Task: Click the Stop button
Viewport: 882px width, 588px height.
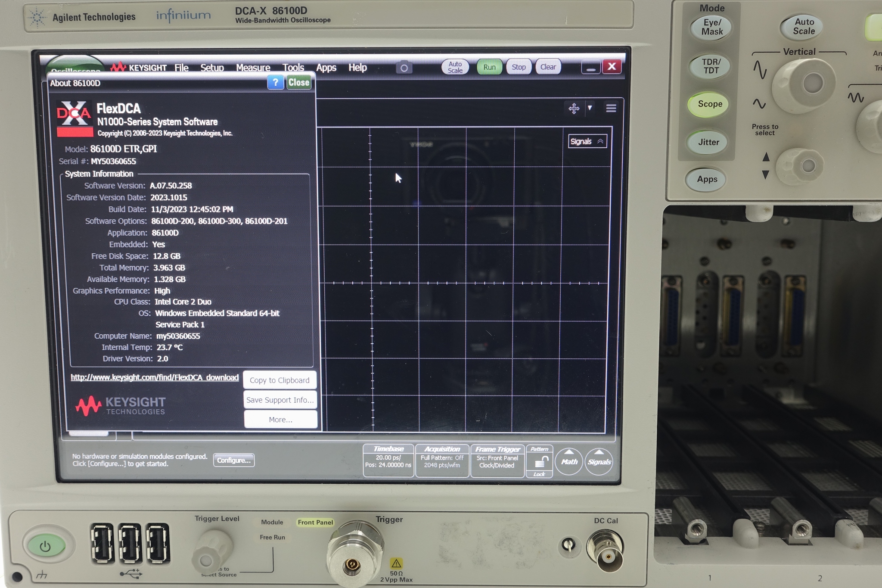Action: pyautogui.click(x=519, y=67)
